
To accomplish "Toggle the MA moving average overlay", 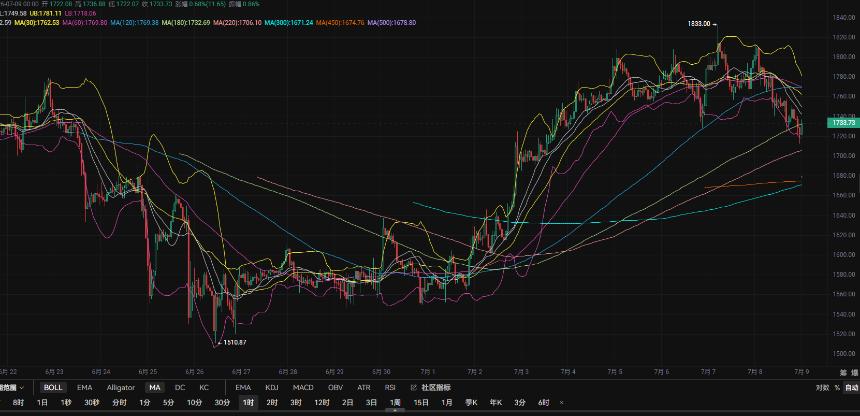I will click(155, 387).
